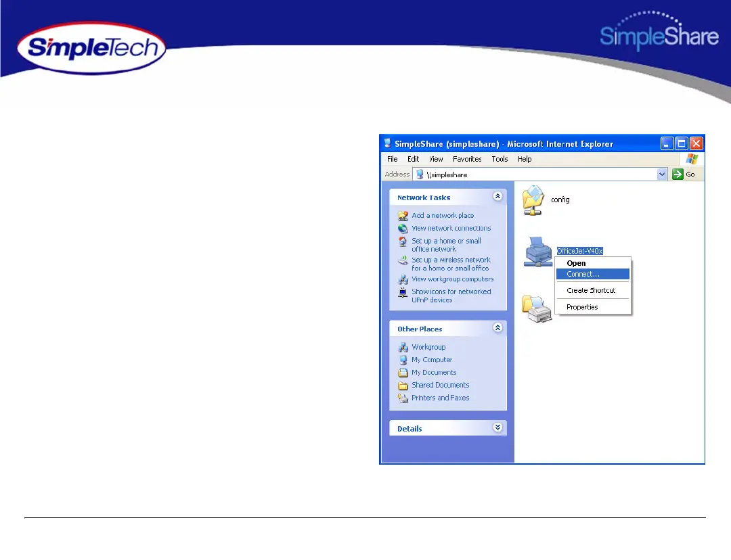Open the Shared Documents link
Viewport: 731px width, 560px height.
coord(440,385)
